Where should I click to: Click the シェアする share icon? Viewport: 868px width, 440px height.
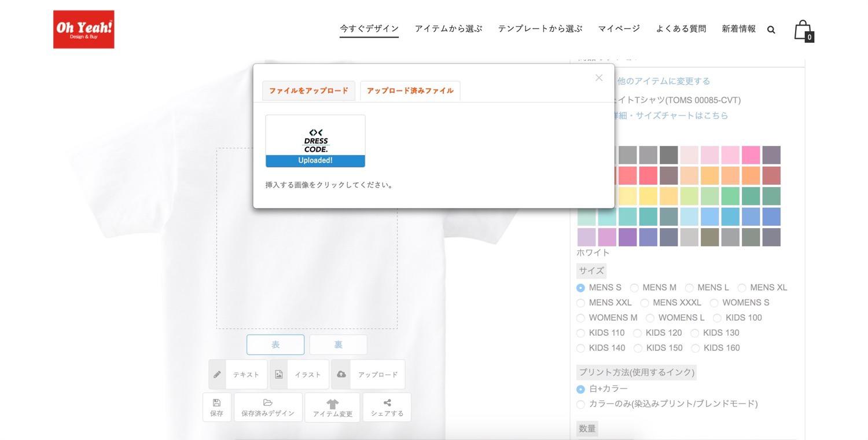click(387, 407)
